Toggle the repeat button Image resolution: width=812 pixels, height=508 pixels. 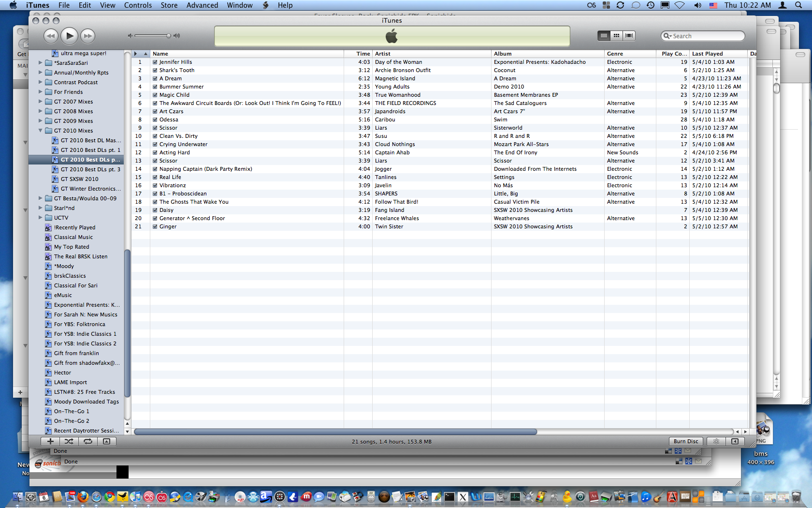(x=88, y=441)
